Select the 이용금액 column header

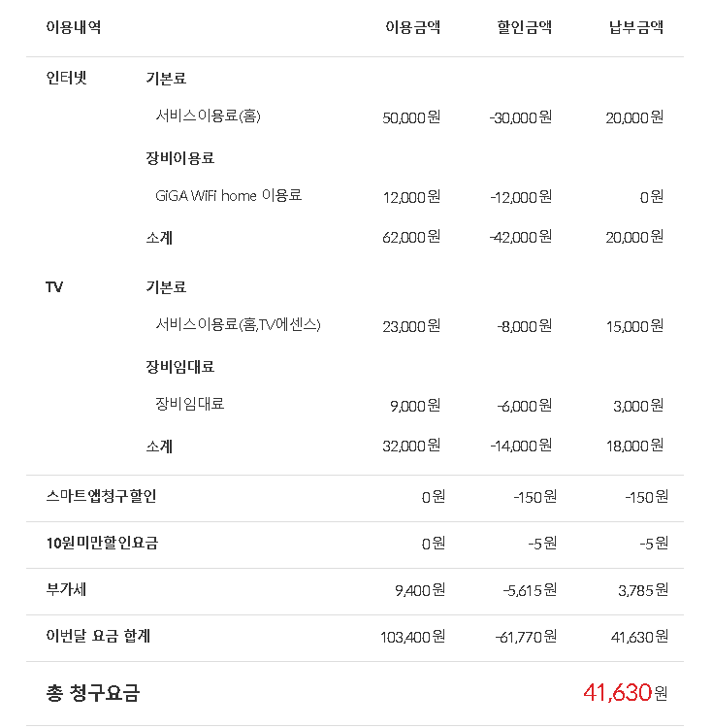[x=412, y=27]
